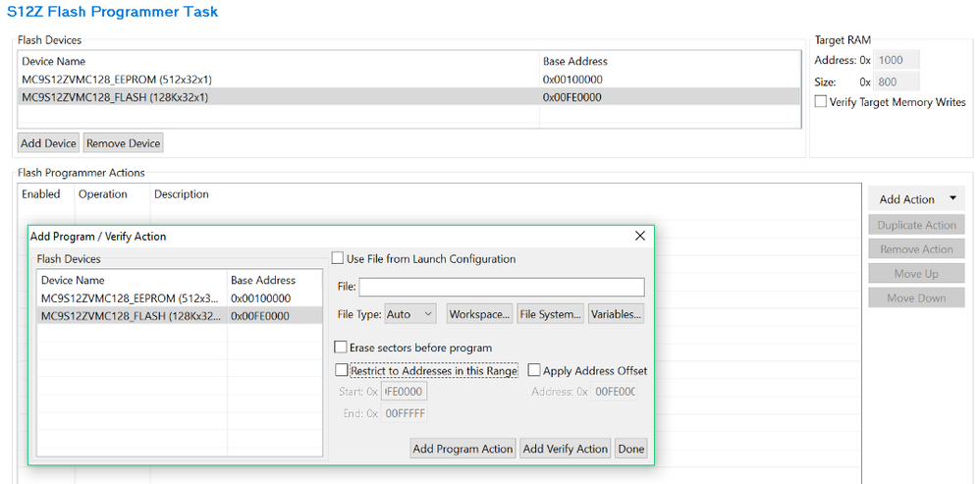The width and height of the screenshot is (980, 484).
Task: Click the Move Down button
Action: [916, 297]
